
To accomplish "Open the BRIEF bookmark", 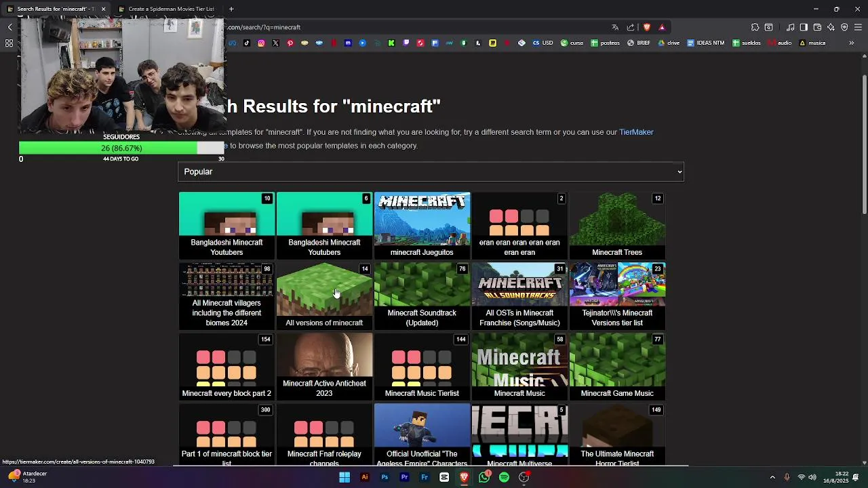I will coord(639,43).
